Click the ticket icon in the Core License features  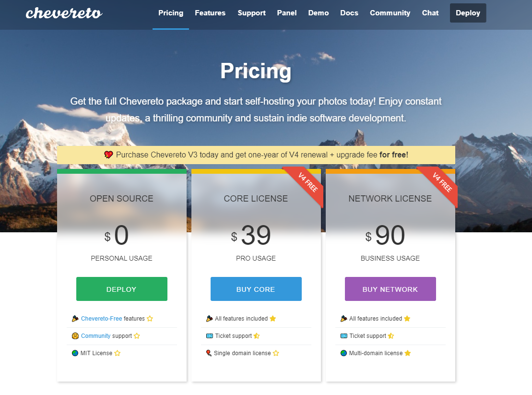coord(209,335)
